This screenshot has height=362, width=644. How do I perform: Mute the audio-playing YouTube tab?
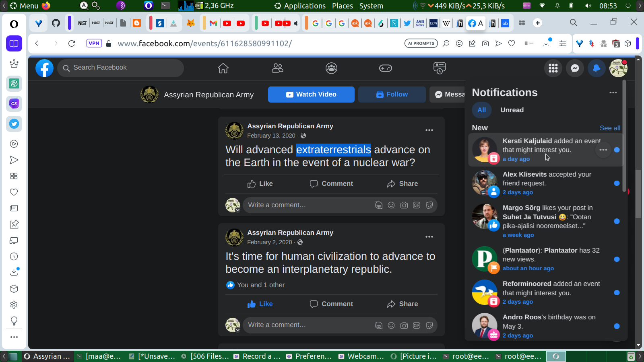point(296,23)
